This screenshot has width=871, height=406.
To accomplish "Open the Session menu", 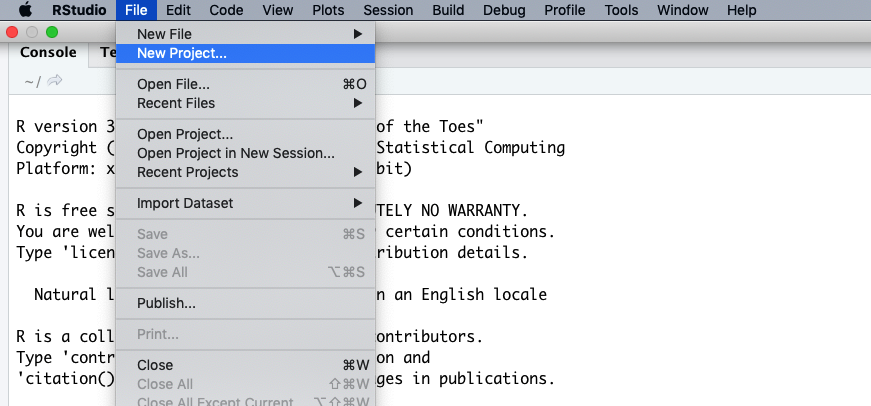I will (x=388, y=10).
